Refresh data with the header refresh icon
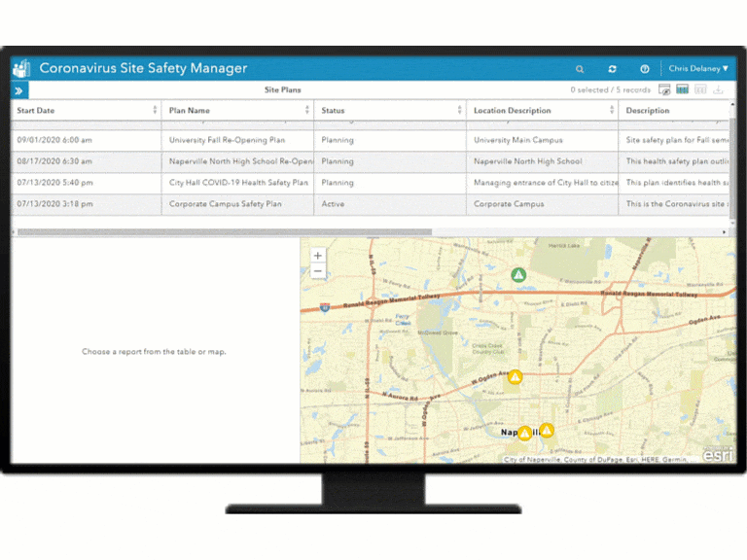The width and height of the screenshot is (747, 560). coord(612,69)
